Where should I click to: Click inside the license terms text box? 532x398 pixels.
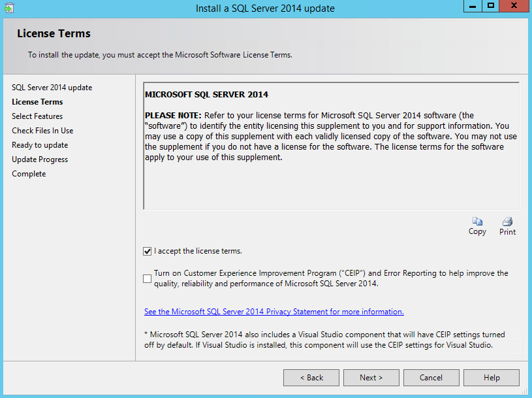point(331,183)
